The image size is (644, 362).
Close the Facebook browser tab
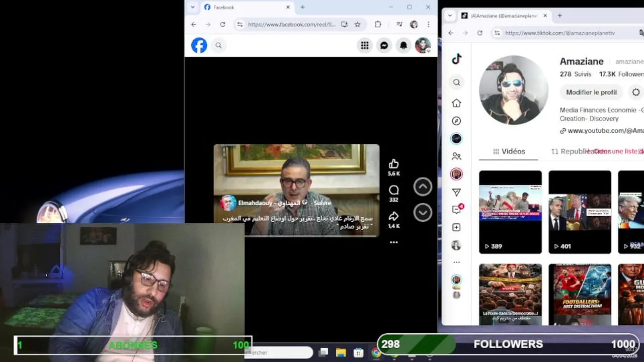point(288,7)
